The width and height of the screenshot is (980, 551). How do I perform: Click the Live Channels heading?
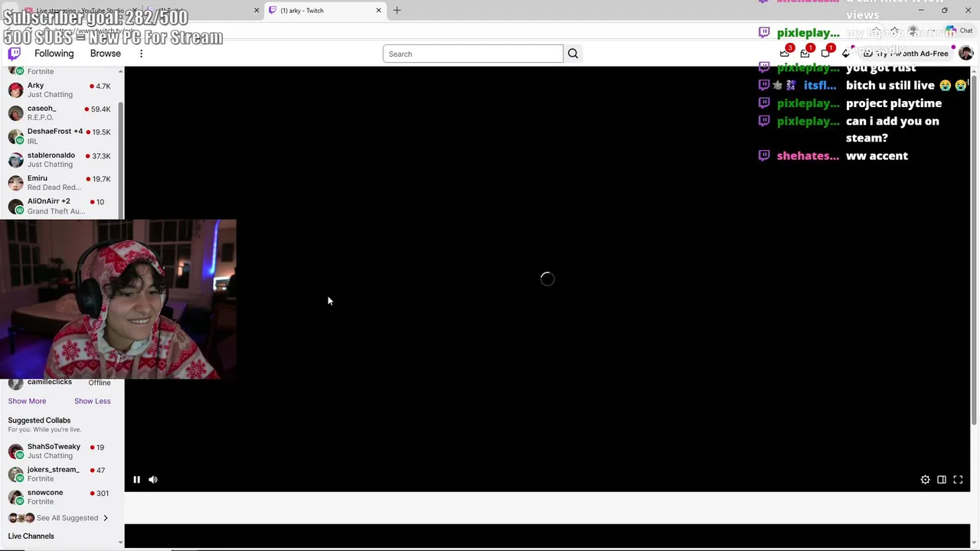31,536
